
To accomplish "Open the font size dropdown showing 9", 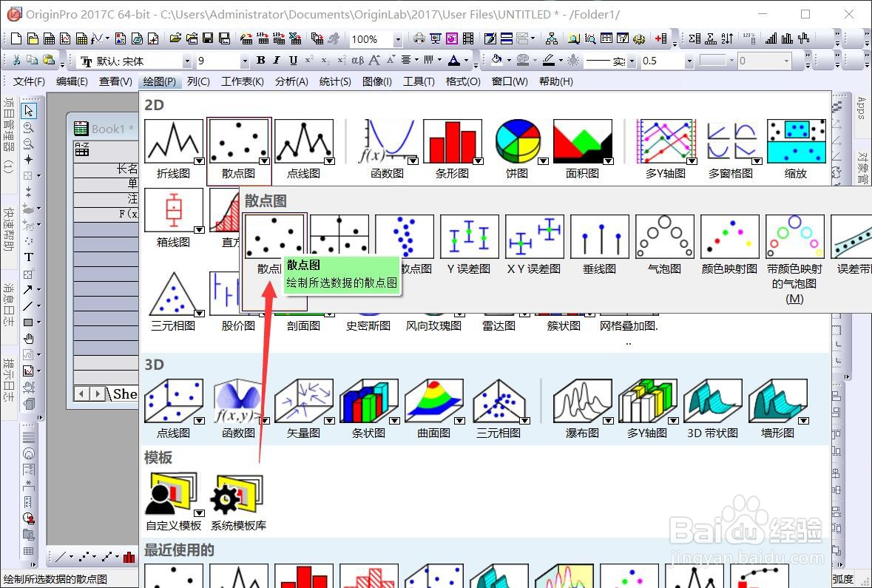I will 244,61.
